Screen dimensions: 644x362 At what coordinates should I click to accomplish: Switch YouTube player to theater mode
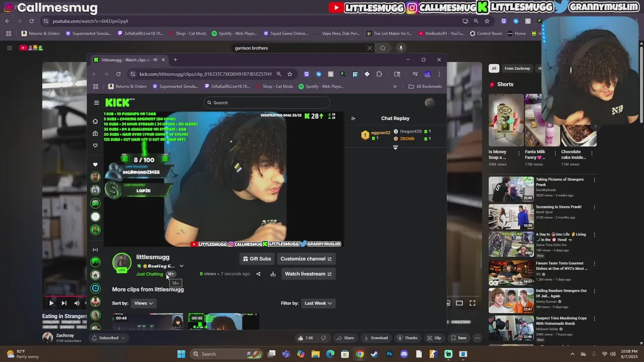click(x=459, y=303)
